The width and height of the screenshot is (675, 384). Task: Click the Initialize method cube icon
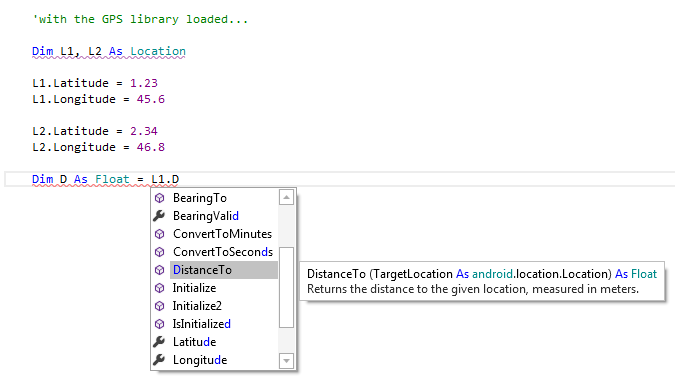(159, 288)
